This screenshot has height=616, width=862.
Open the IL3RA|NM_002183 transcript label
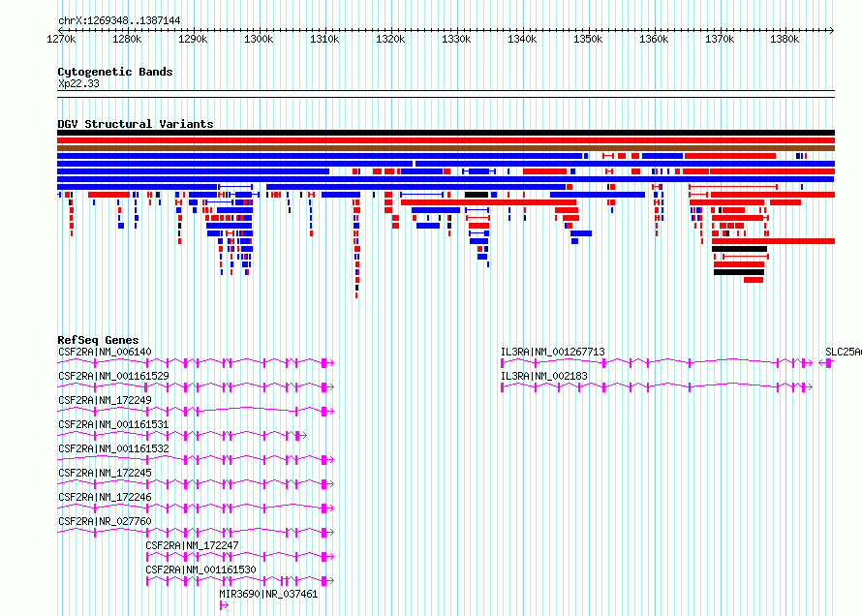[x=544, y=376]
